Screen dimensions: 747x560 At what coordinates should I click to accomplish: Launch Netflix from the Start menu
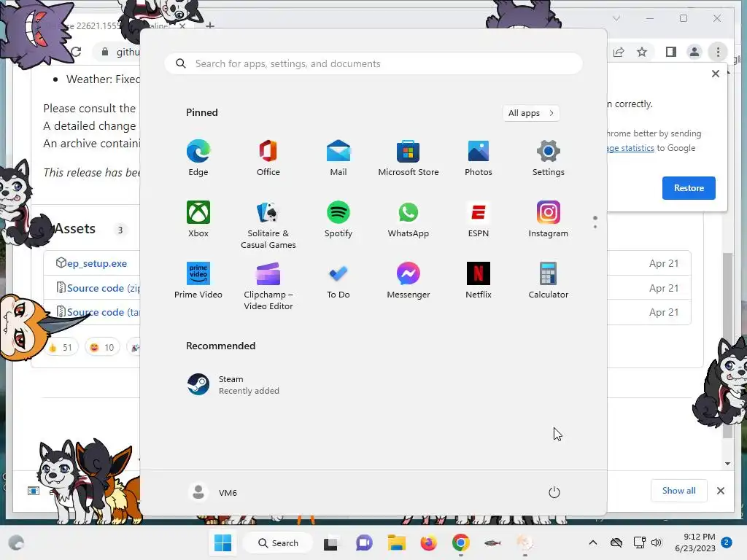(479, 281)
